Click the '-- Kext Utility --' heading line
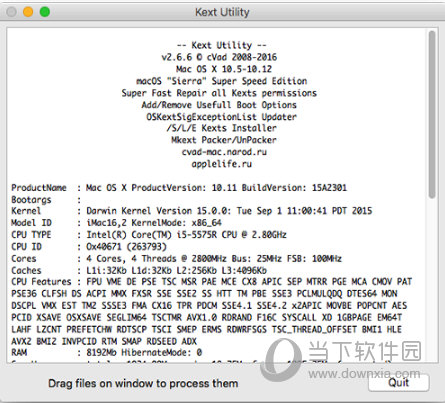The image size is (445, 403). click(x=222, y=45)
